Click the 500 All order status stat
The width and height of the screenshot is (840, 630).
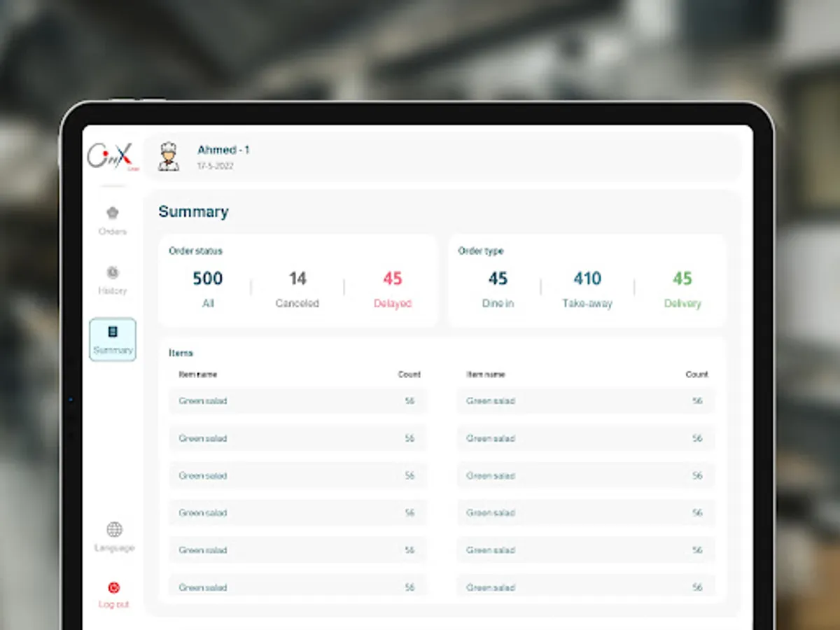click(x=206, y=287)
